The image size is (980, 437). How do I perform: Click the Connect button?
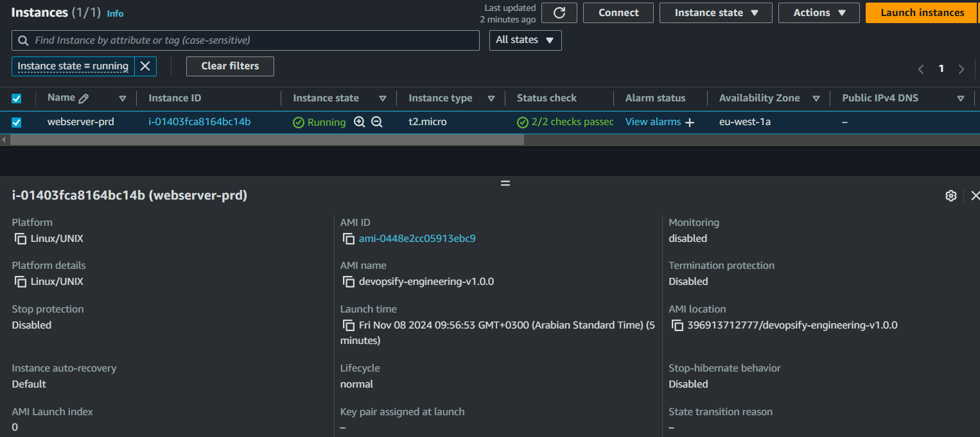pos(618,13)
